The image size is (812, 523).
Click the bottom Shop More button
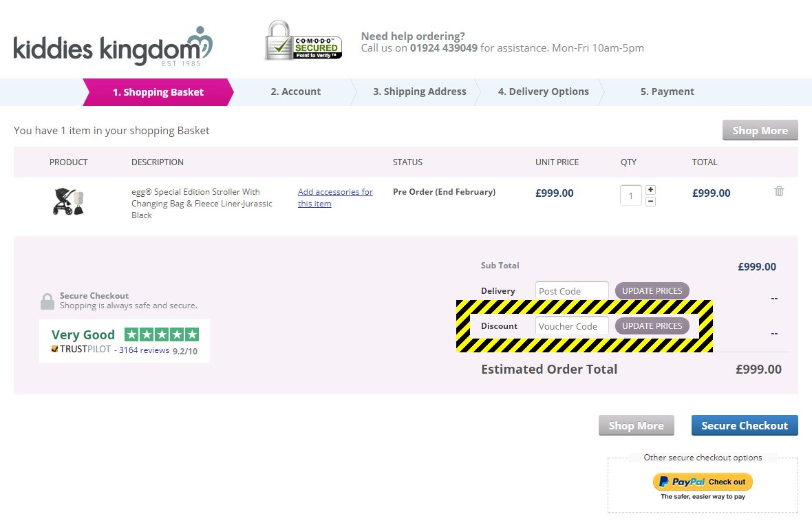coord(637,426)
